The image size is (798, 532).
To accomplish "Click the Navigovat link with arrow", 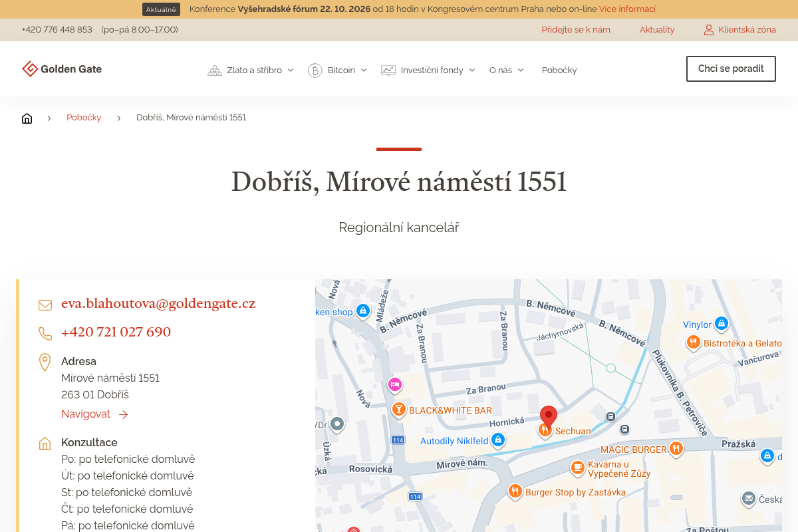I will 94,414.
